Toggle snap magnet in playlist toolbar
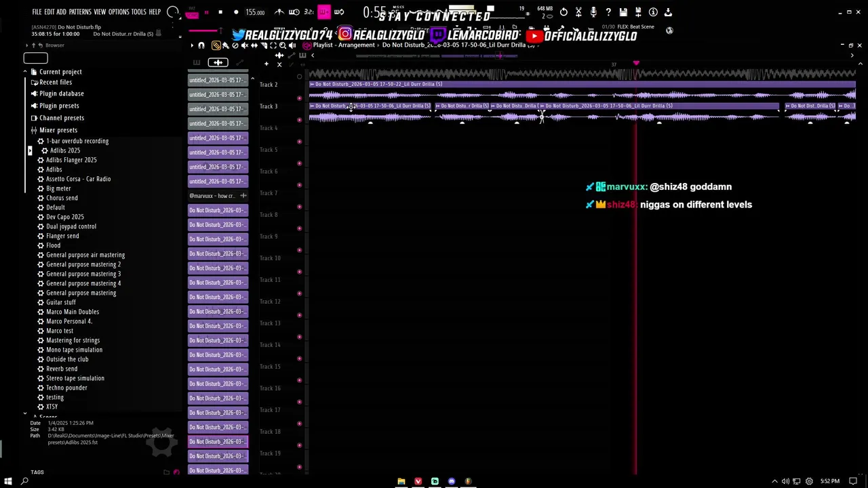 [x=201, y=45]
